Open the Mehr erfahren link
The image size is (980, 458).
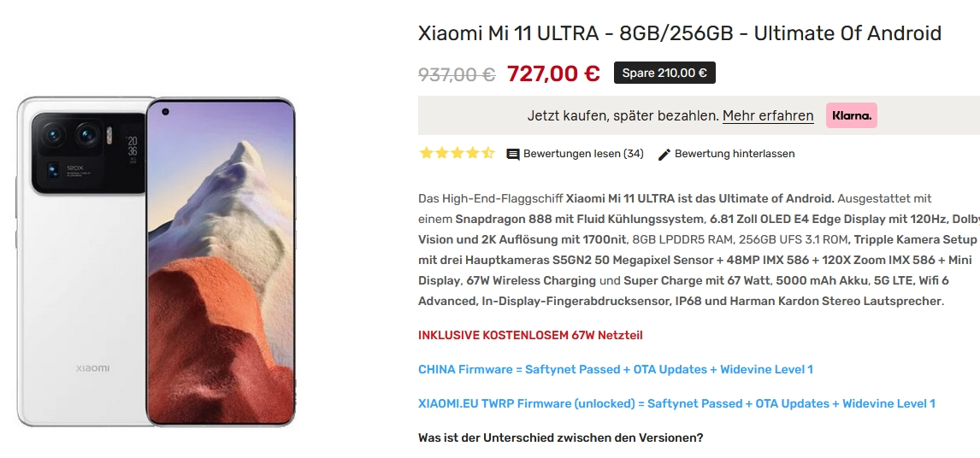768,115
